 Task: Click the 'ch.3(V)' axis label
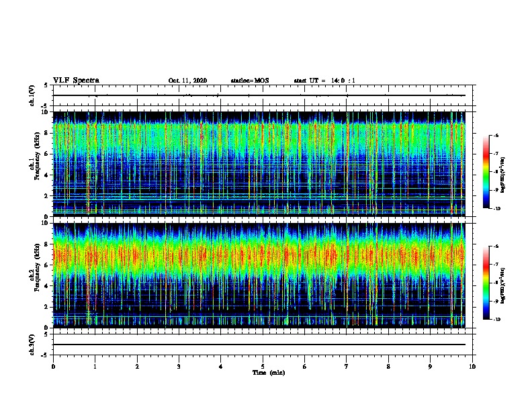(32, 345)
